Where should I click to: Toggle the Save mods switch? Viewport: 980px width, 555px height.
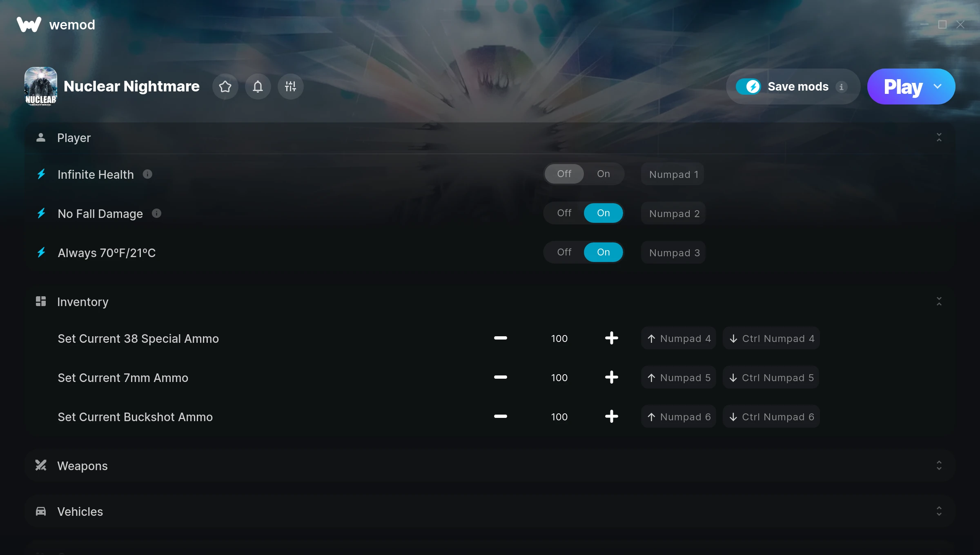(748, 87)
